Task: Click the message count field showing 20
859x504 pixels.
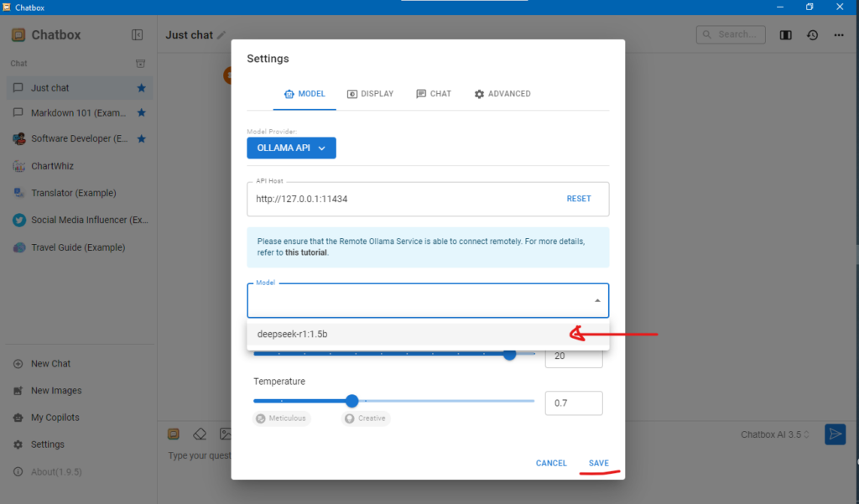Action: coord(574,356)
